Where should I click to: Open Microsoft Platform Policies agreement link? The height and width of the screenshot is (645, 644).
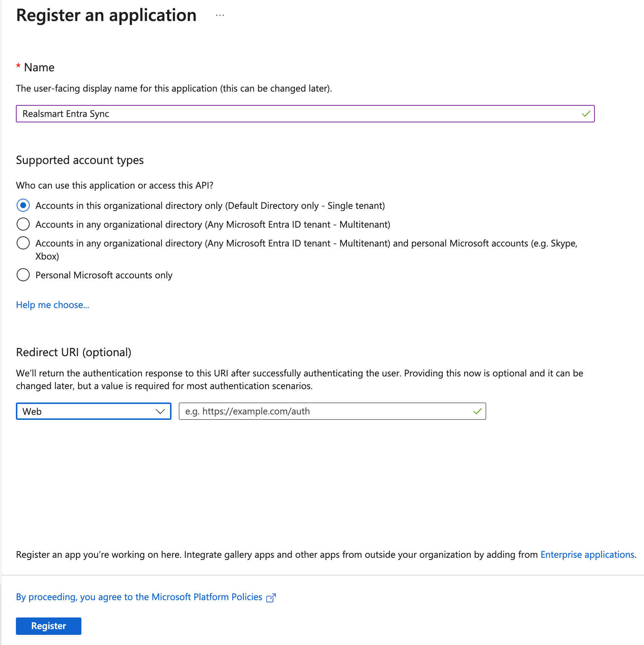point(139,597)
